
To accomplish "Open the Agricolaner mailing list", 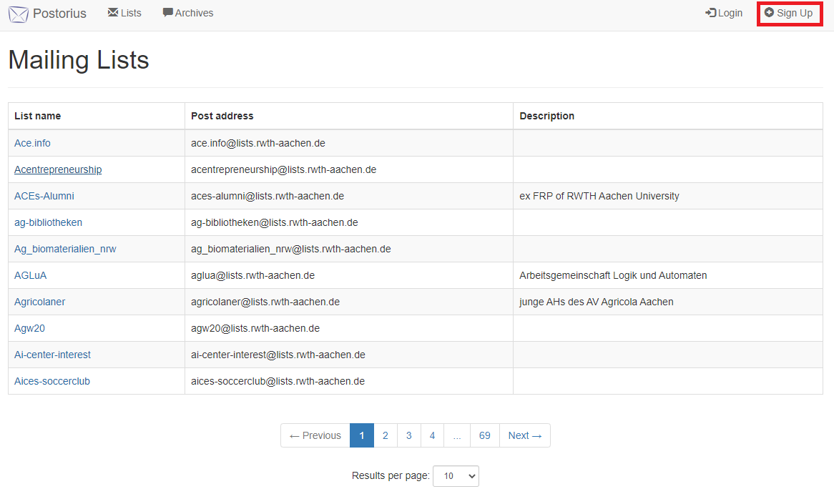I will 39,302.
